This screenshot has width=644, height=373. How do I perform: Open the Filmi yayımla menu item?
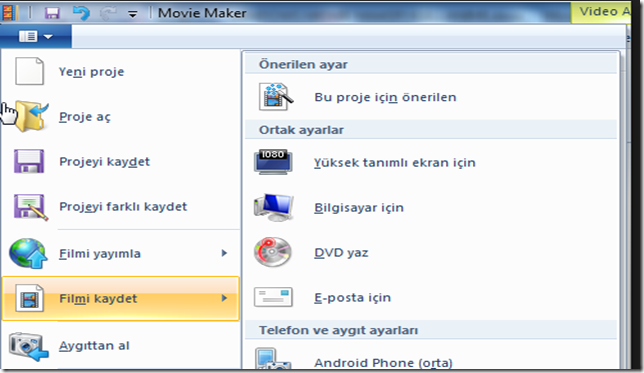tap(121, 253)
